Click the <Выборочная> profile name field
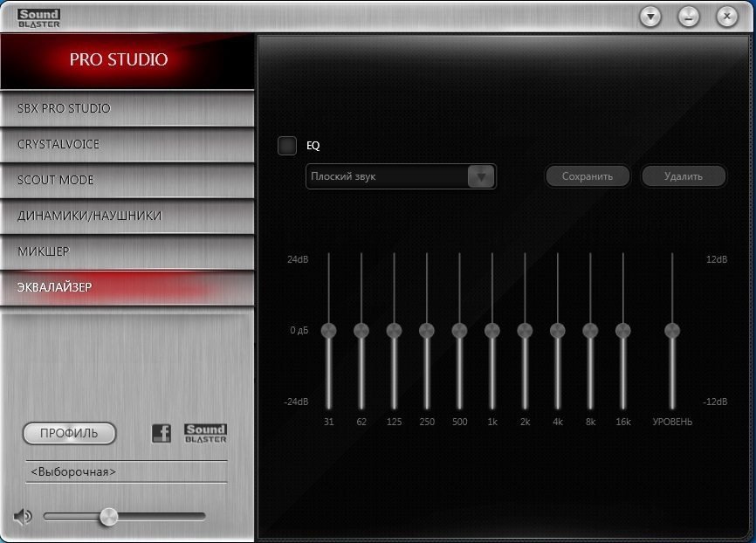The width and height of the screenshot is (756, 543). pyautogui.click(x=127, y=471)
